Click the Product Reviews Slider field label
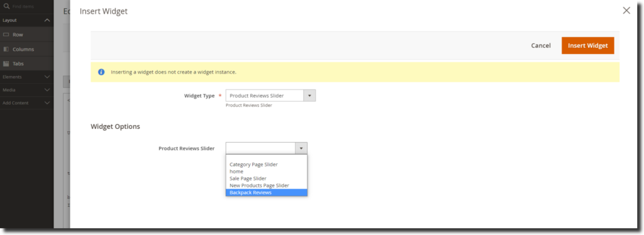The height and width of the screenshot is (235, 644). (186, 148)
